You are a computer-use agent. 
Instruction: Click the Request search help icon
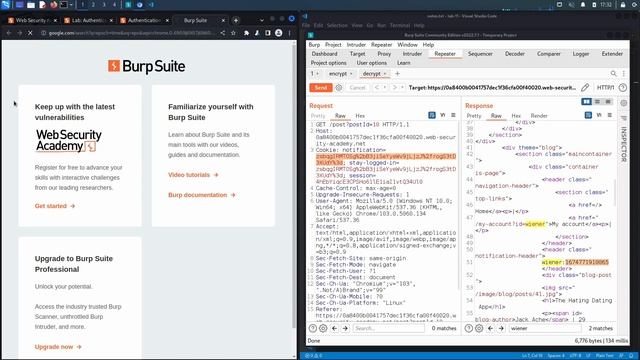tap(313, 328)
